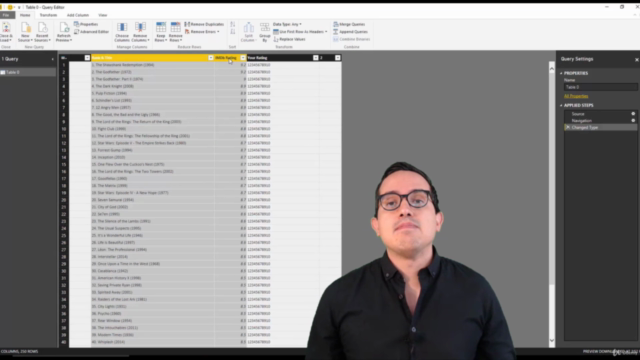Click Remove Errors in the ribbon

point(202,32)
